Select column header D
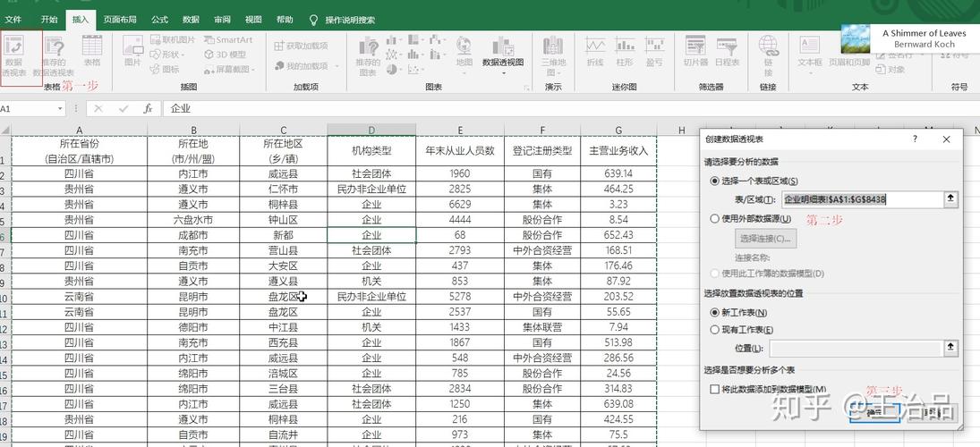Screen dimensions: 980x447 371,130
